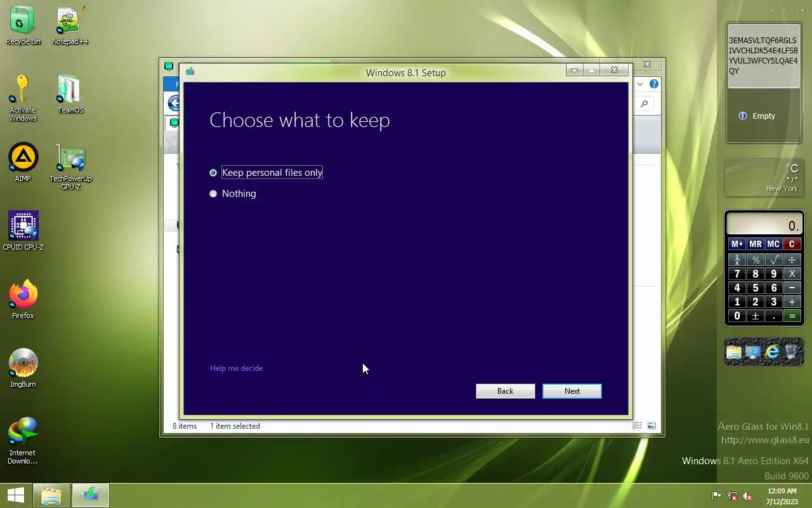Close the background Explorer window
This screenshot has width=812, height=508.
(x=647, y=64)
